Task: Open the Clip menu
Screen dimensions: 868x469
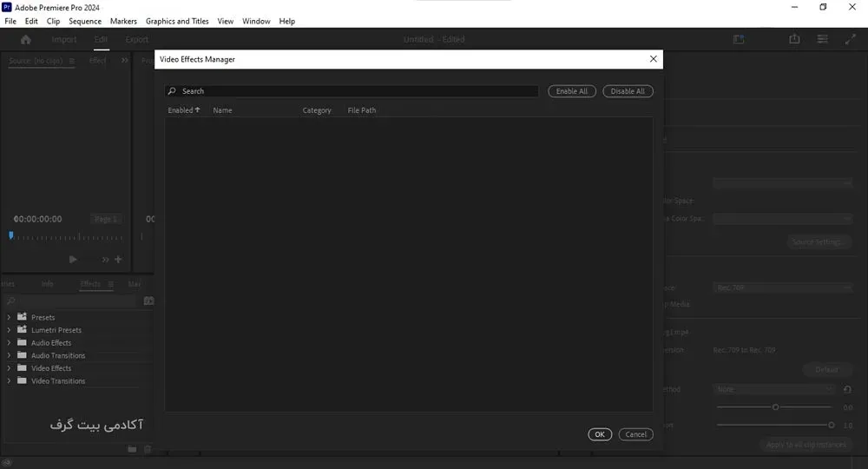Action: coord(53,21)
